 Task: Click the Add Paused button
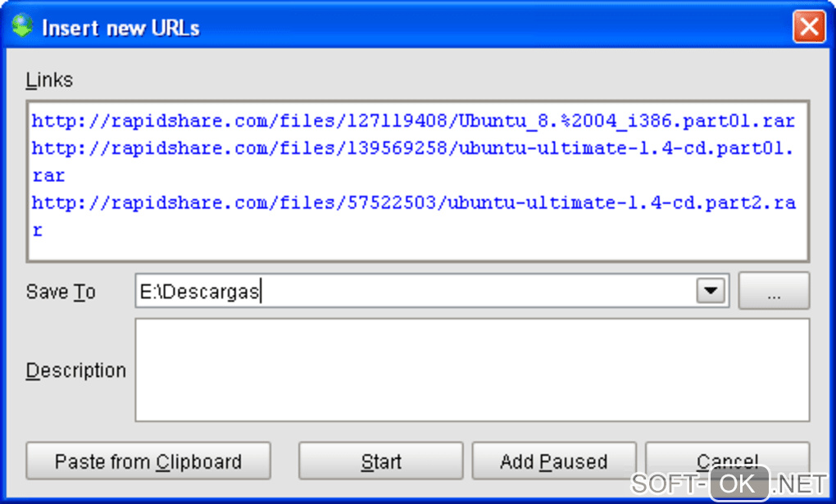click(553, 461)
